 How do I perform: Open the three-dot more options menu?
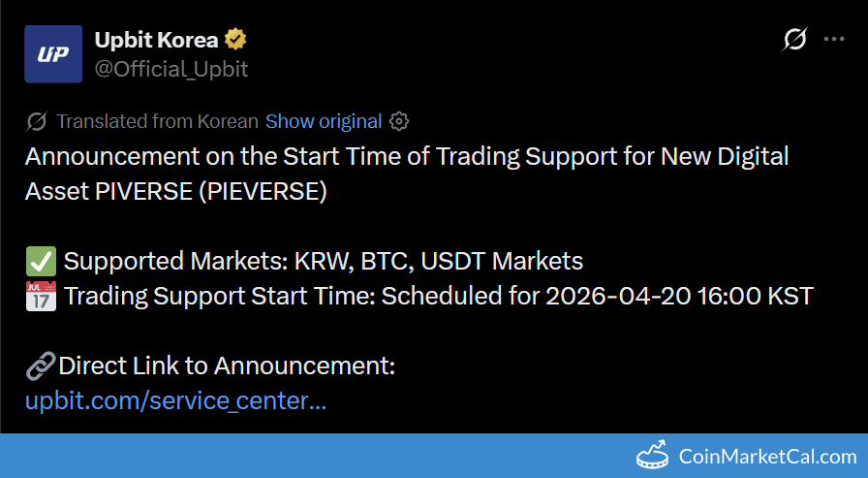834,40
